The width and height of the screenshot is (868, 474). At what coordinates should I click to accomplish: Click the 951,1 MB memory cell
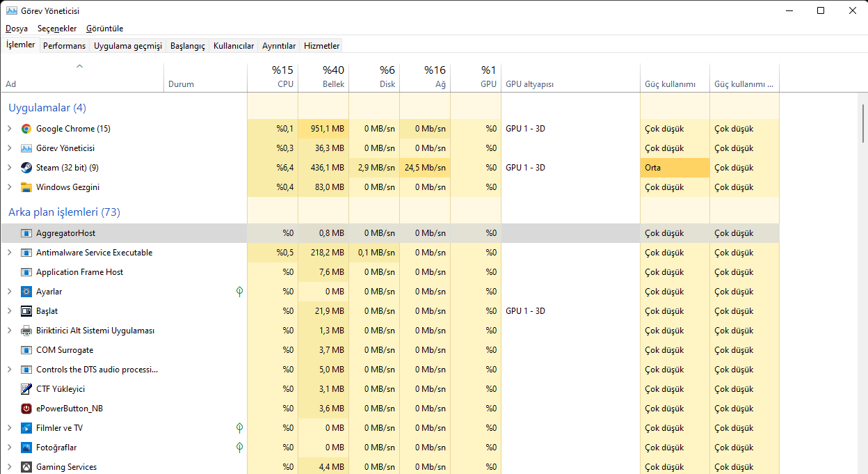pyautogui.click(x=323, y=129)
